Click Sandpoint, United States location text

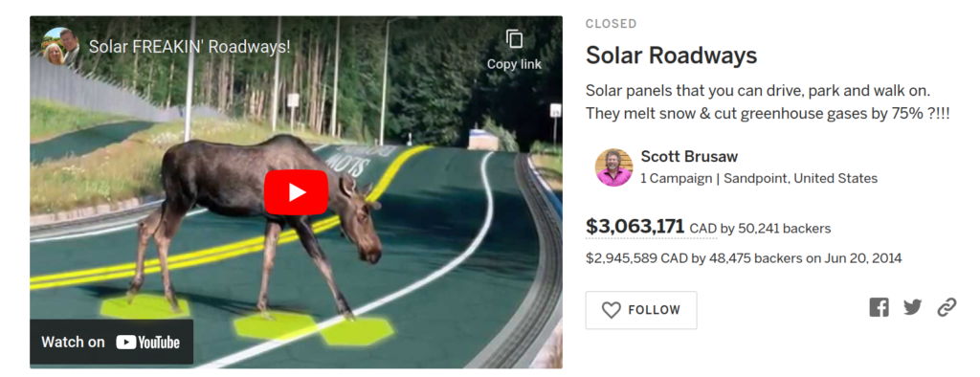801,179
